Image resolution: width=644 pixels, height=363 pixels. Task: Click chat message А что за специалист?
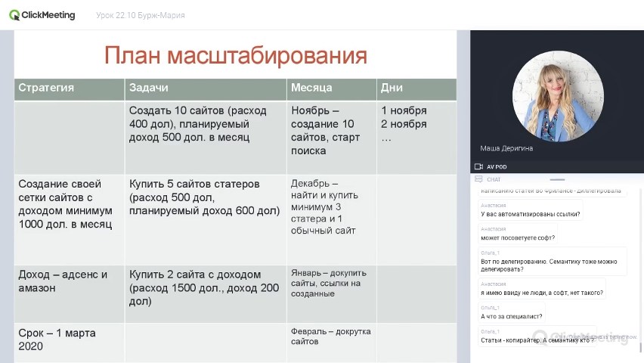point(511,312)
